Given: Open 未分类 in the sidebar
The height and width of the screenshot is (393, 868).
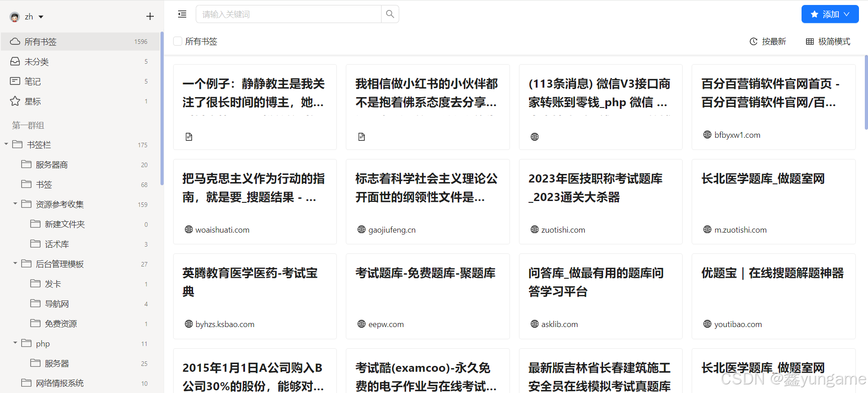Looking at the screenshot, I should click(x=80, y=61).
